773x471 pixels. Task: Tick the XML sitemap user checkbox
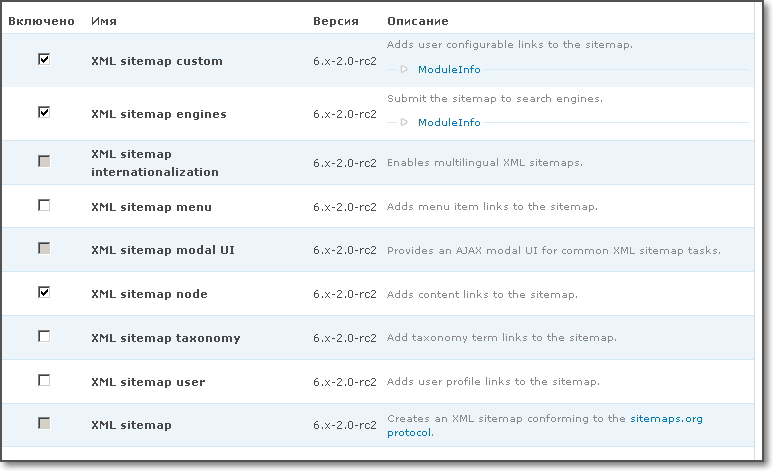tap(44, 380)
